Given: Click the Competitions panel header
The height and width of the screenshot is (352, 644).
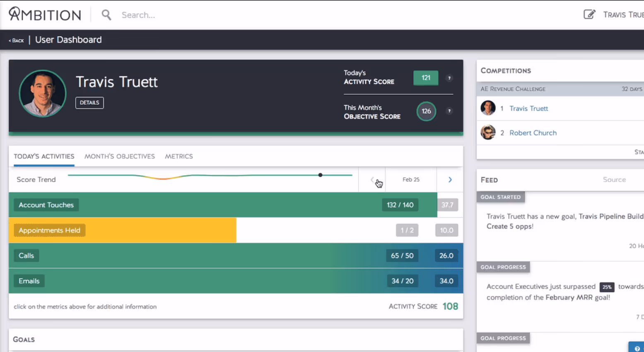Looking at the screenshot, I should point(506,71).
